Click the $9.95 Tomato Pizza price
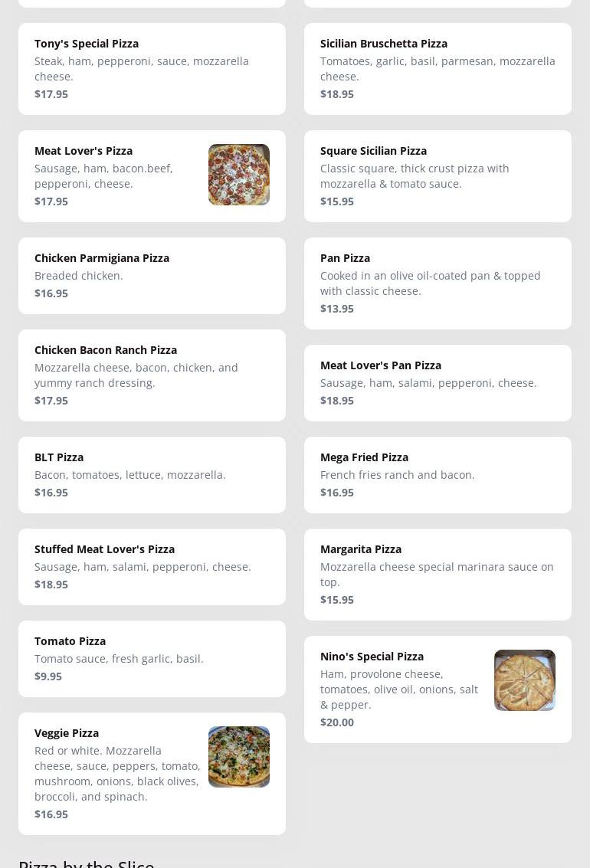 (48, 676)
